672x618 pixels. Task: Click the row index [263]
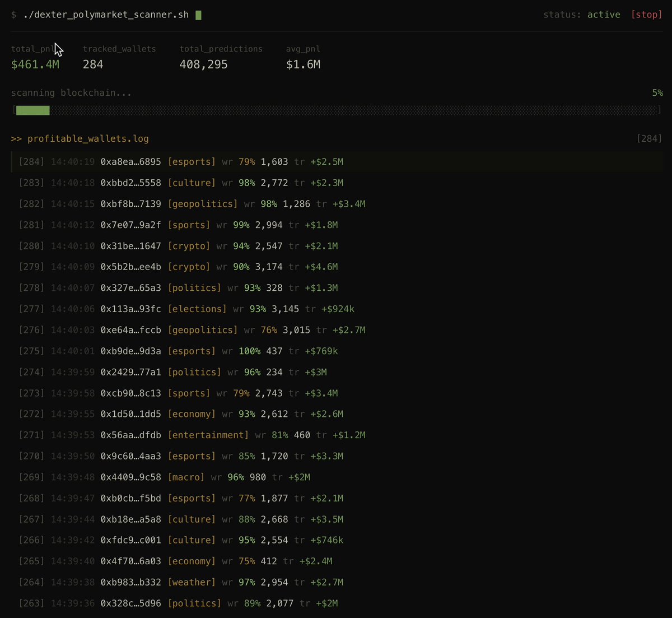(32, 603)
